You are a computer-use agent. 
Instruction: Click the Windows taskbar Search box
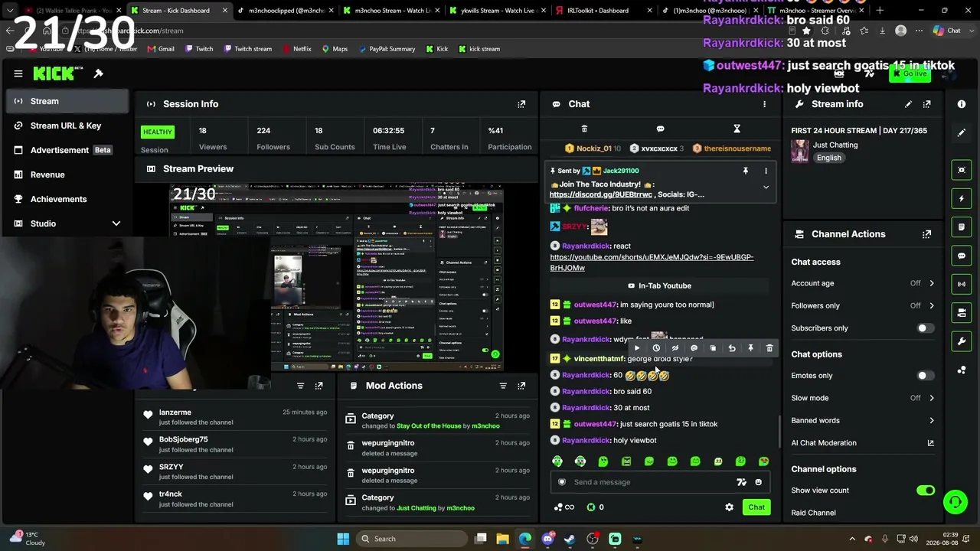(410, 539)
